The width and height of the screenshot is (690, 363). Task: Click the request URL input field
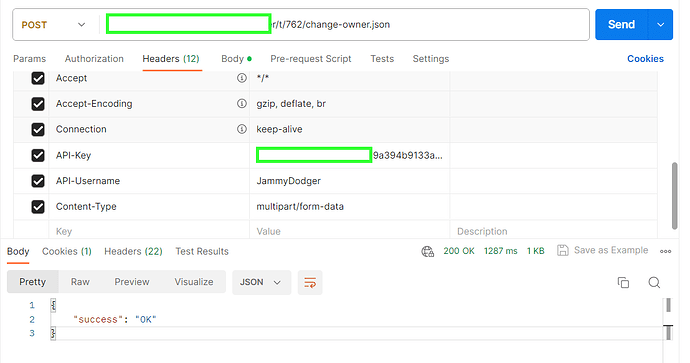[345, 25]
